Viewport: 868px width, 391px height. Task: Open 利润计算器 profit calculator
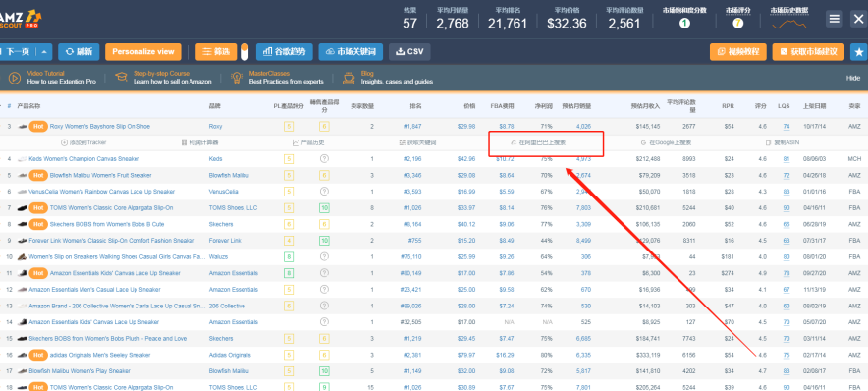[200, 142]
